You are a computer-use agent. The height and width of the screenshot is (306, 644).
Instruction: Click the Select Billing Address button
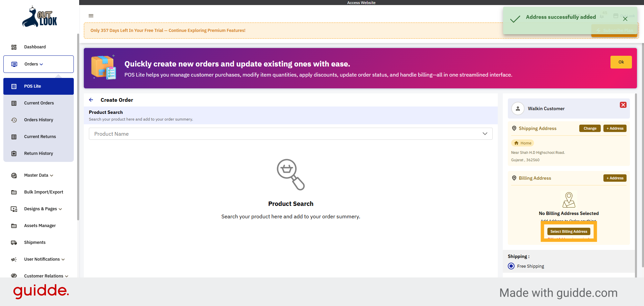[569, 231]
